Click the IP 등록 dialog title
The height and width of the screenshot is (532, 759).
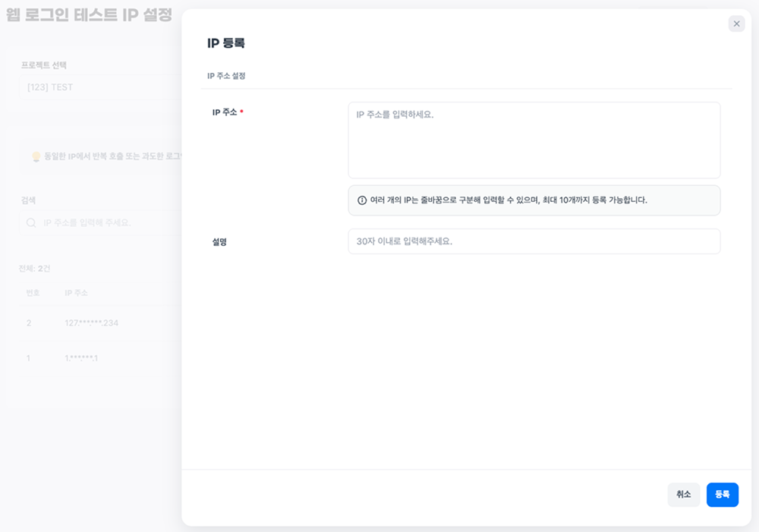(x=226, y=43)
